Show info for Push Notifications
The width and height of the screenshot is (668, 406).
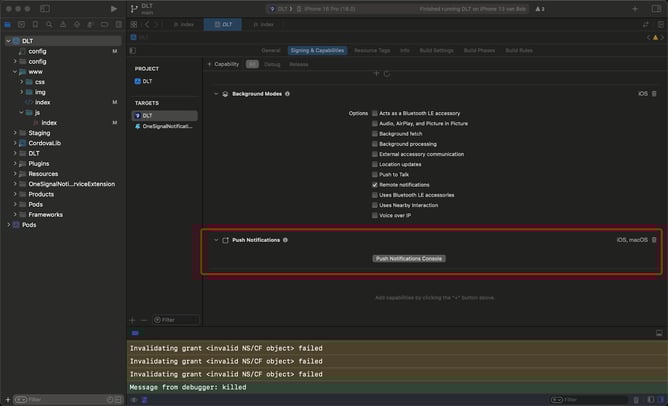click(x=285, y=240)
